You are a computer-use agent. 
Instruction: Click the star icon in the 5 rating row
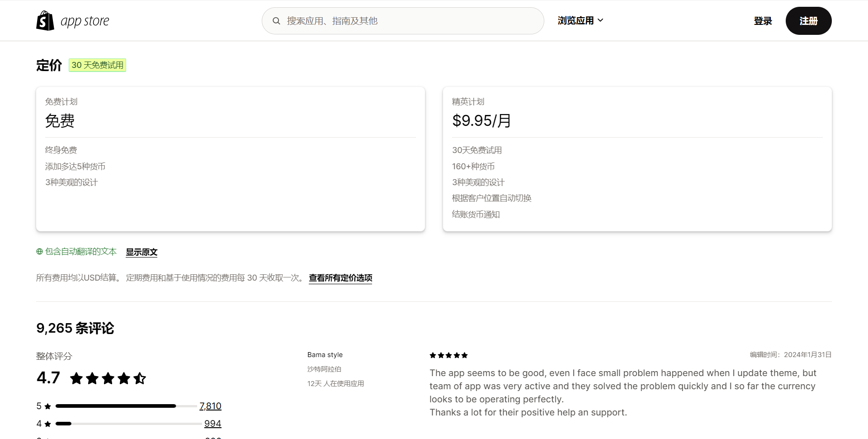click(x=48, y=406)
